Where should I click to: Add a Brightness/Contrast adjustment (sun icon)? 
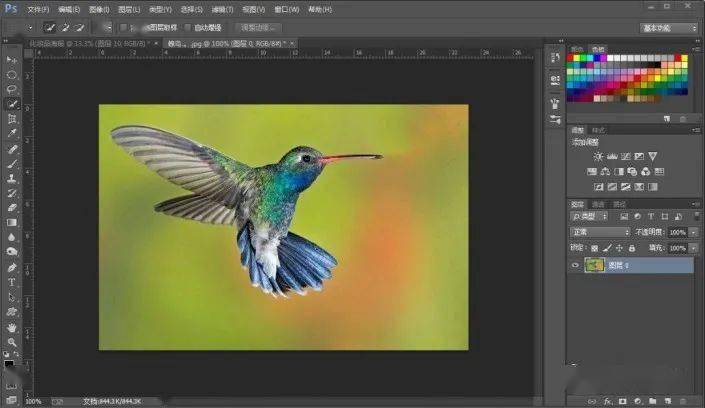[x=598, y=157]
